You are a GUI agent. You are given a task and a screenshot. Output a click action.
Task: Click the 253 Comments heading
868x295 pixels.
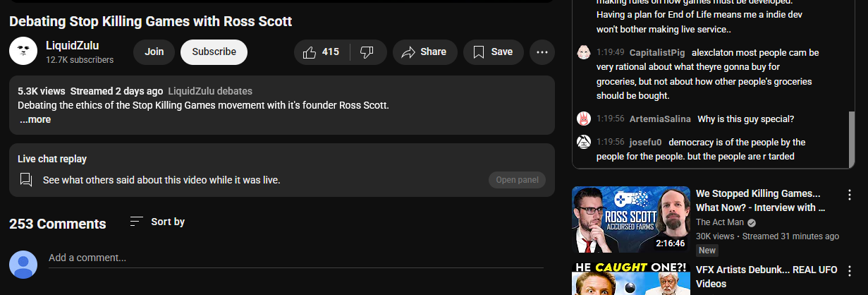pyautogui.click(x=58, y=224)
